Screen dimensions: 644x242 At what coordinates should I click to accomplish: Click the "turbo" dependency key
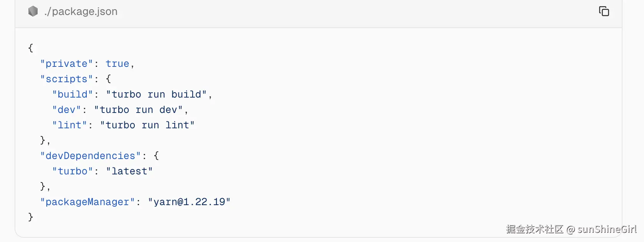[x=73, y=171]
